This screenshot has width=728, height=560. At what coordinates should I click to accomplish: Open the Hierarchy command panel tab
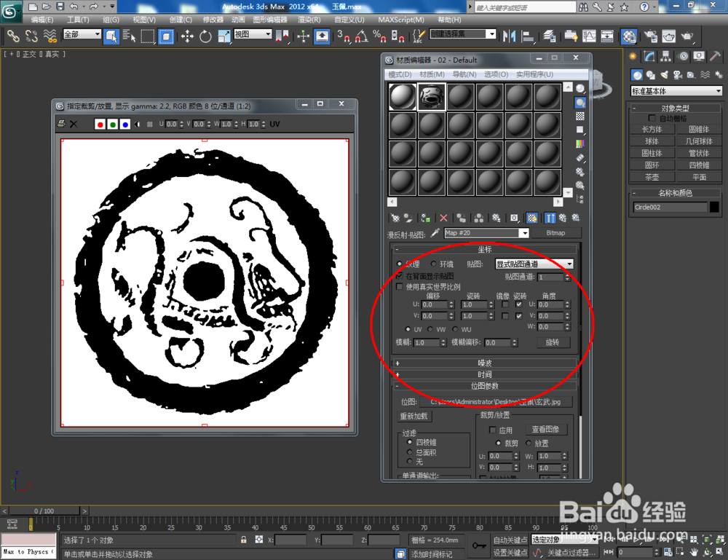pos(666,57)
